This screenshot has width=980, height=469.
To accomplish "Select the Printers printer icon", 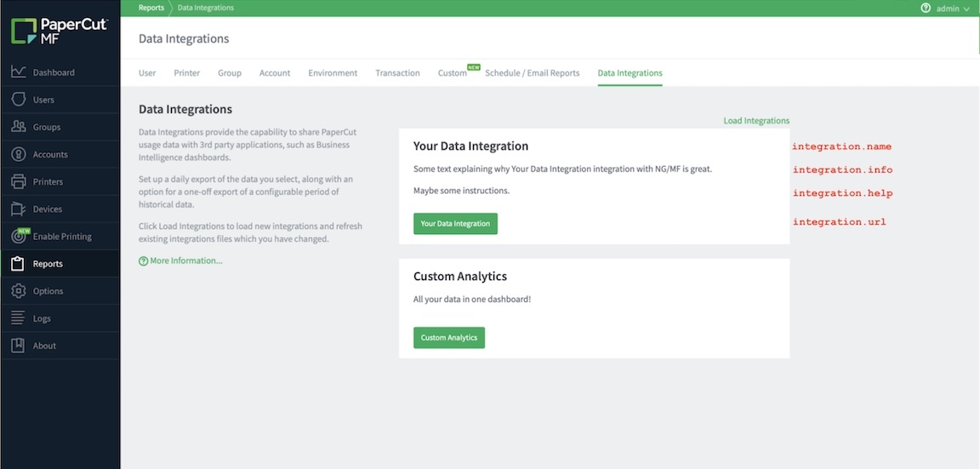I will pyautogui.click(x=18, y=182).
